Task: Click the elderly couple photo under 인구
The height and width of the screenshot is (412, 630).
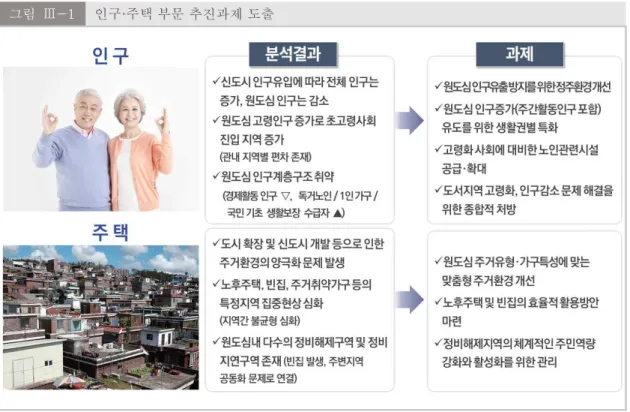Action: click(101, 139)
